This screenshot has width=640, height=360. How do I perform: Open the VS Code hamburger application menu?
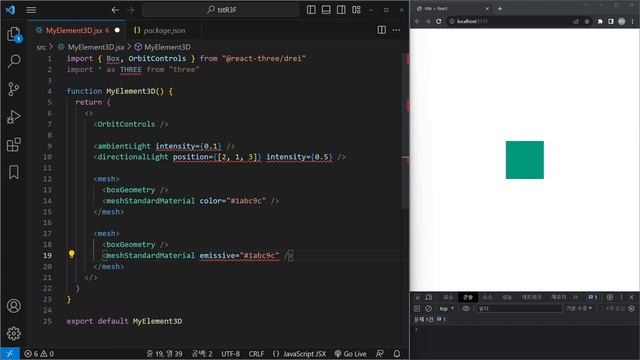coord(31,9)
